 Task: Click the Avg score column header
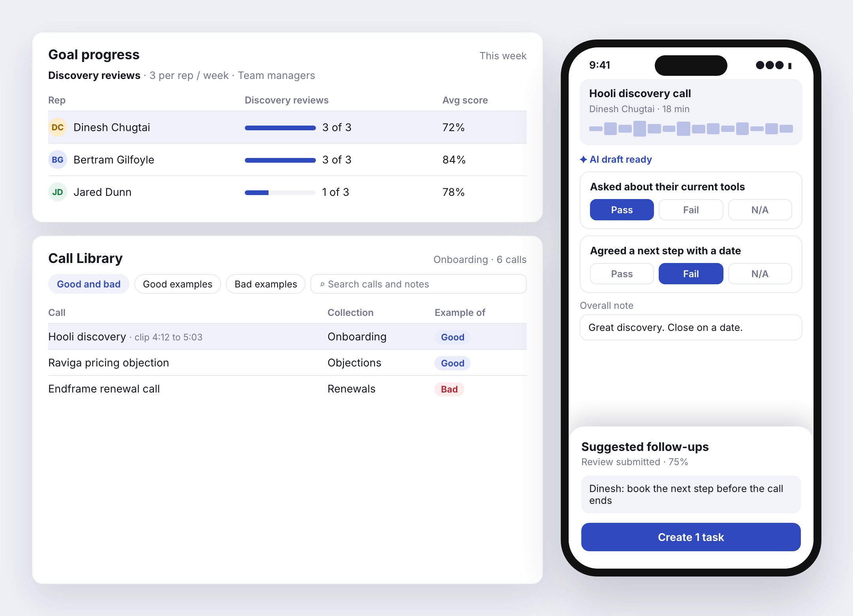tap(465, 100)
